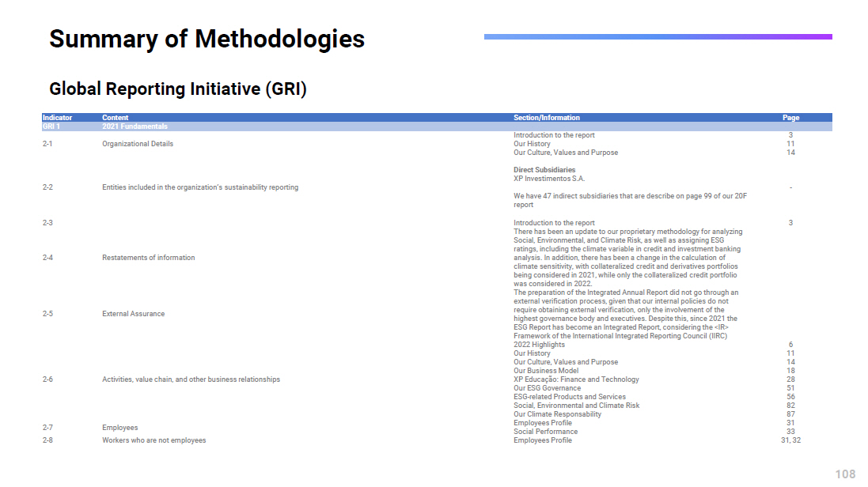The width and height of the screenshot is (868, 487).
Task: Click the 'Global Reporting Initiative (GRI)' heading
Action: 177,89
